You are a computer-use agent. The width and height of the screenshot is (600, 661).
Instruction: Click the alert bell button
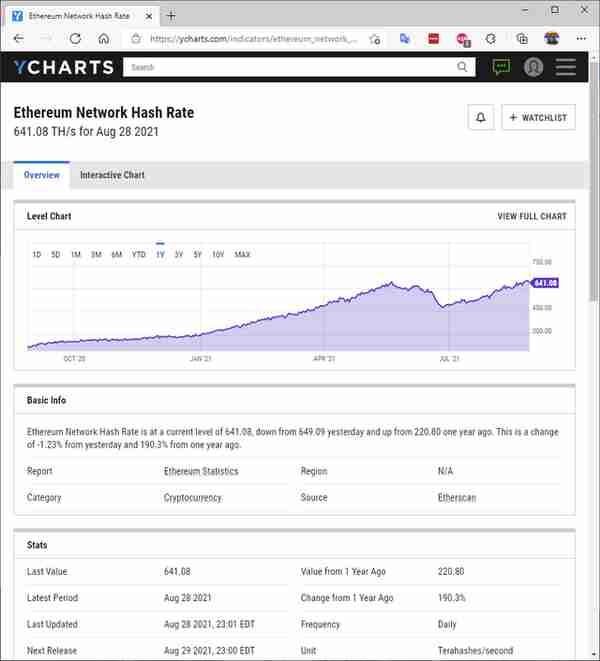click(x=481, y=118)
